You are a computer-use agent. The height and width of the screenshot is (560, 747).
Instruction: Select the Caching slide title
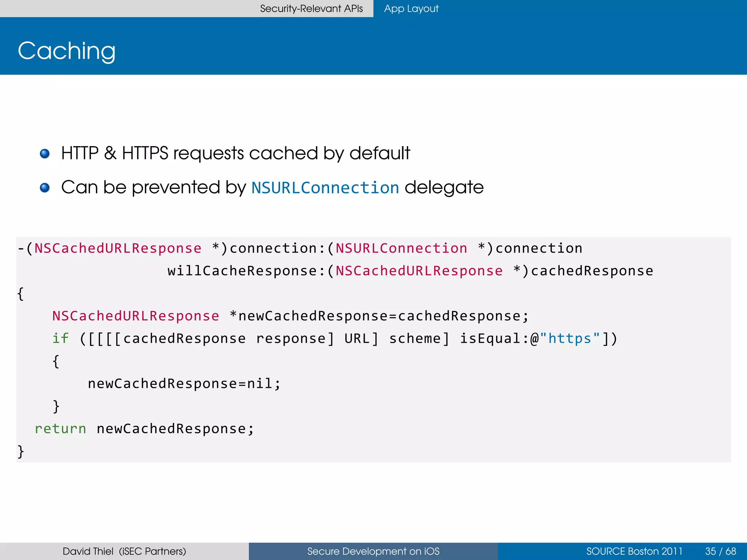[67, 51]
